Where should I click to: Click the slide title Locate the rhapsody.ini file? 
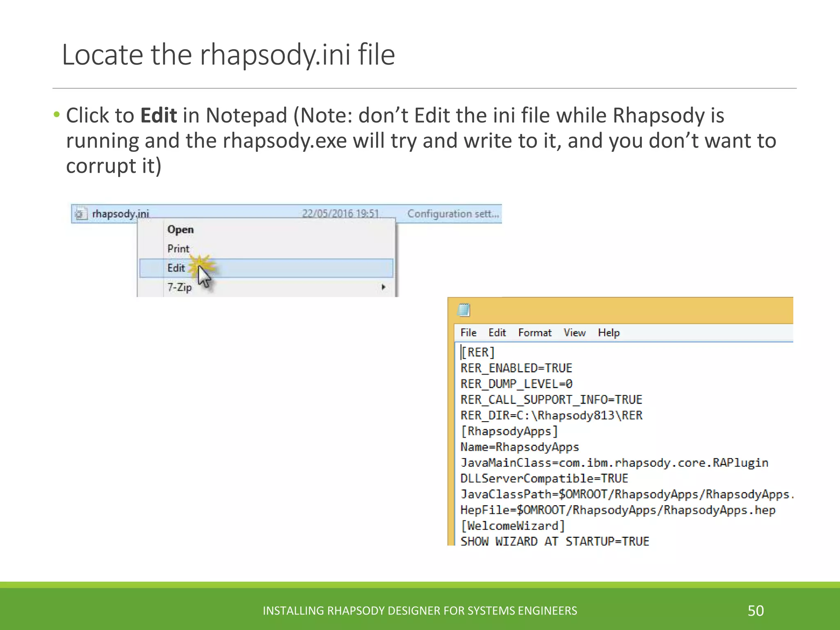pyautogui.click(x=228, y=55)
